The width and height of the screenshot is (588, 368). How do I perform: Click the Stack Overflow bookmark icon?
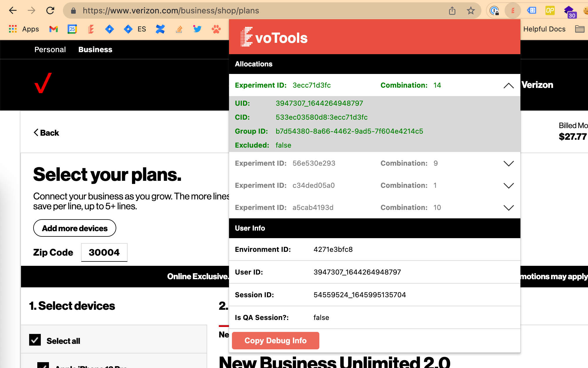coord(179,29)
